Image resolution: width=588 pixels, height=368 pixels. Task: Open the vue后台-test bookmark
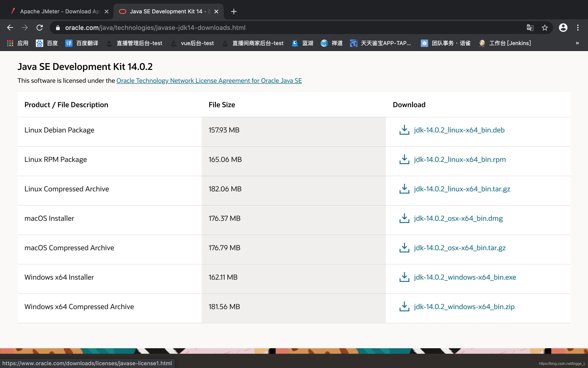point(192,43)
